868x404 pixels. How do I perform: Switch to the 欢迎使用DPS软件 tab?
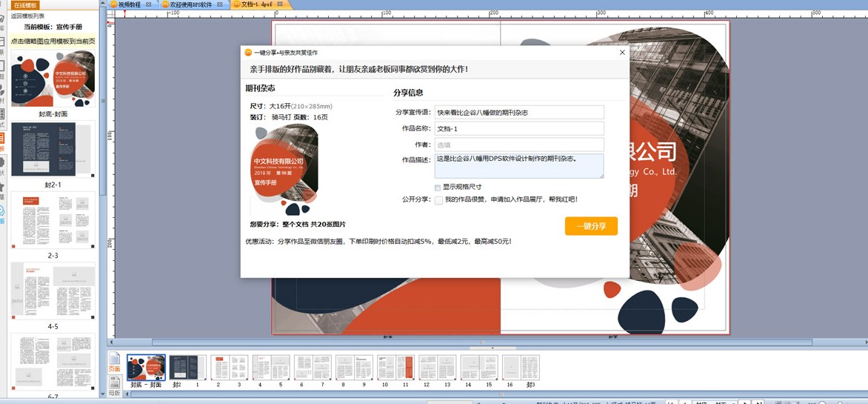click(190, 4)
